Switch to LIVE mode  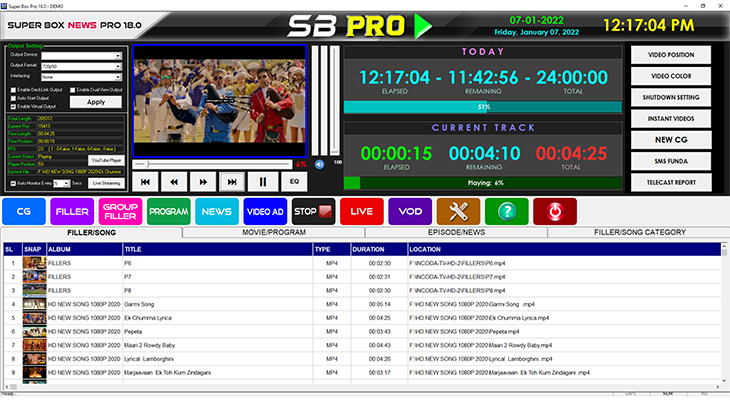point(362,211)
